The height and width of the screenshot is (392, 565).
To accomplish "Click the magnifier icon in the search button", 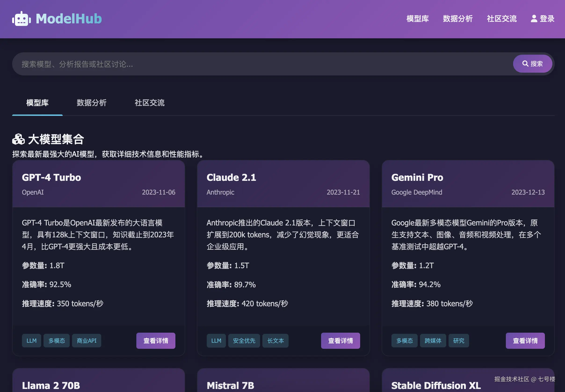I will pyautogui.click(x=526, y=64).
